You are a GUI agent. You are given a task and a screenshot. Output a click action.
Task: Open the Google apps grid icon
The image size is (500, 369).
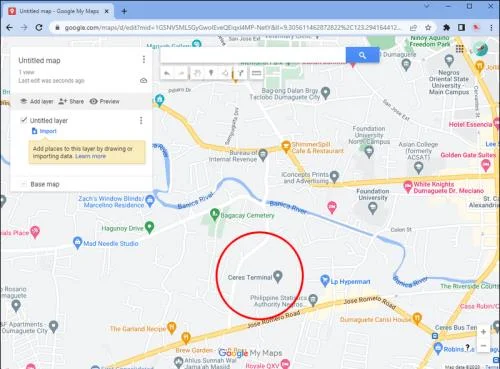pyautogui.click(x=460, y=49)
